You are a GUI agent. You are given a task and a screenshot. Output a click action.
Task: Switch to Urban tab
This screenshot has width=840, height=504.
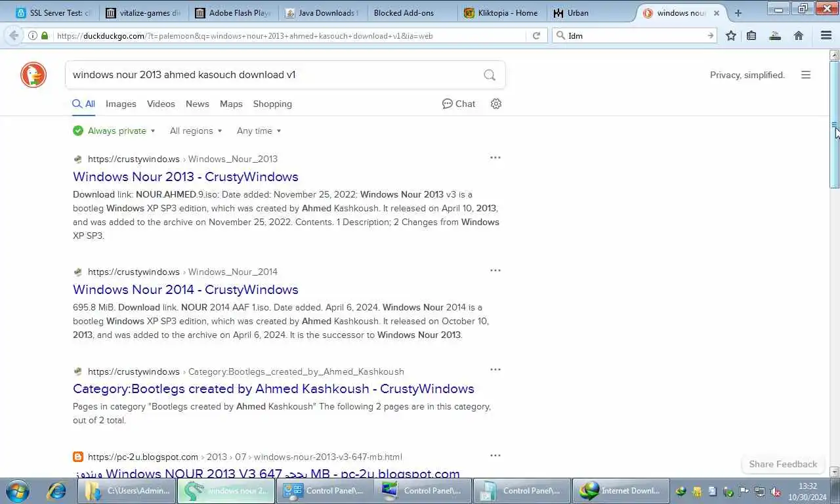point(590,12)
